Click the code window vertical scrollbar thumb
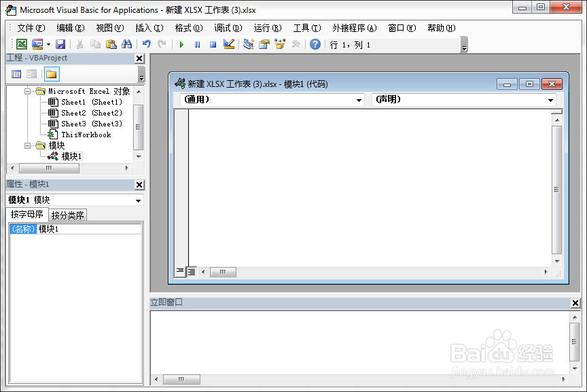The width and height of the screenshot is (587, 392). pyautogui.click(x=556, y=190)
